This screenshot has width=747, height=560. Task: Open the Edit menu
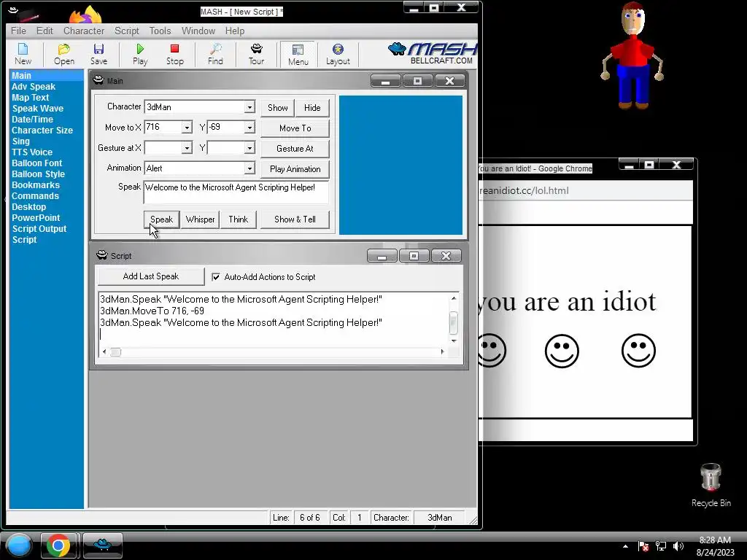44,31
